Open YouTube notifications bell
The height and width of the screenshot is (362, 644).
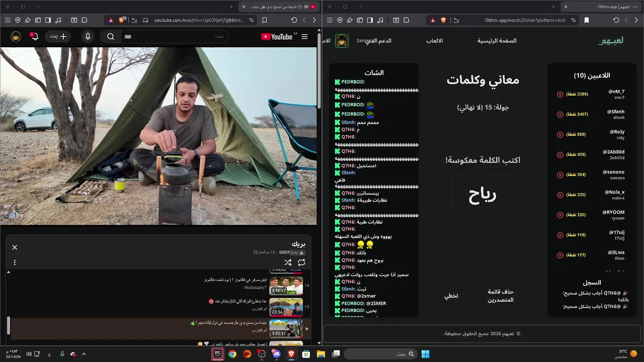(34, 37)
